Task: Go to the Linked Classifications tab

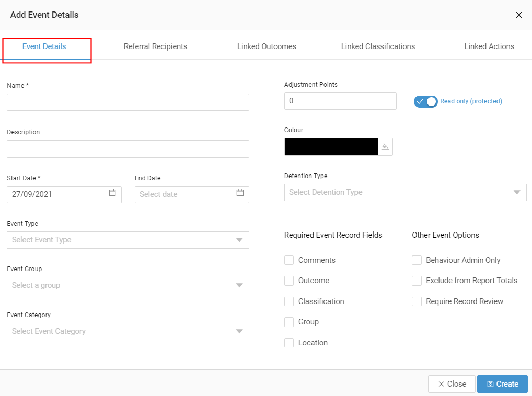Action: tap(378, 46)
